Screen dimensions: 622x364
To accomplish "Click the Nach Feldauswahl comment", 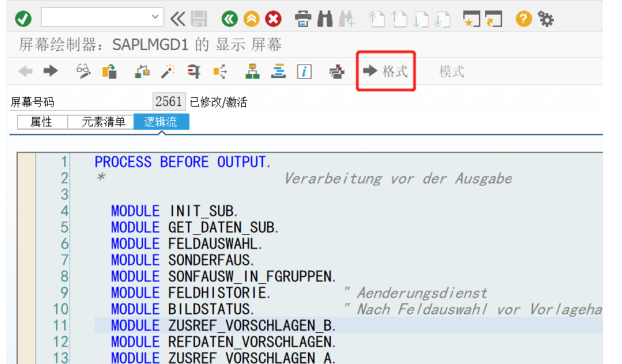I will (473, 309).
